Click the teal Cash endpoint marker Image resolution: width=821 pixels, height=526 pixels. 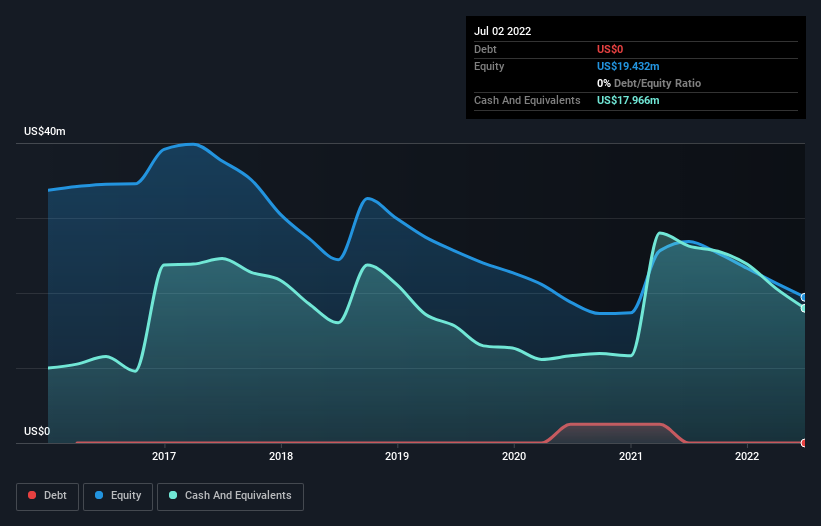tap(804, 308)
